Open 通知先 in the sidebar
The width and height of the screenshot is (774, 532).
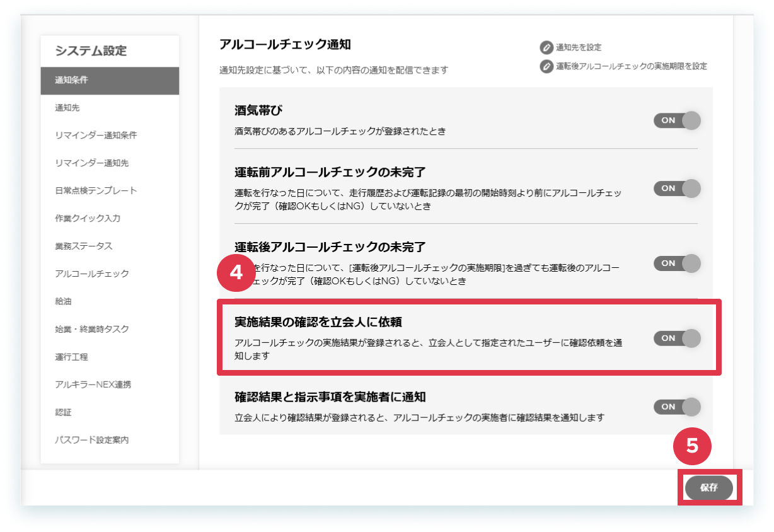point(110,108)
